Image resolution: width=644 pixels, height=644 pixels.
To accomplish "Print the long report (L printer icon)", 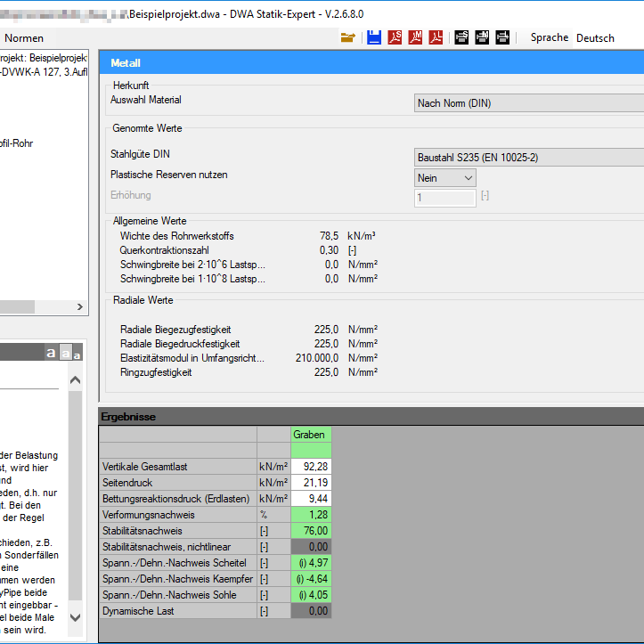I will click(x=502, y=37).
